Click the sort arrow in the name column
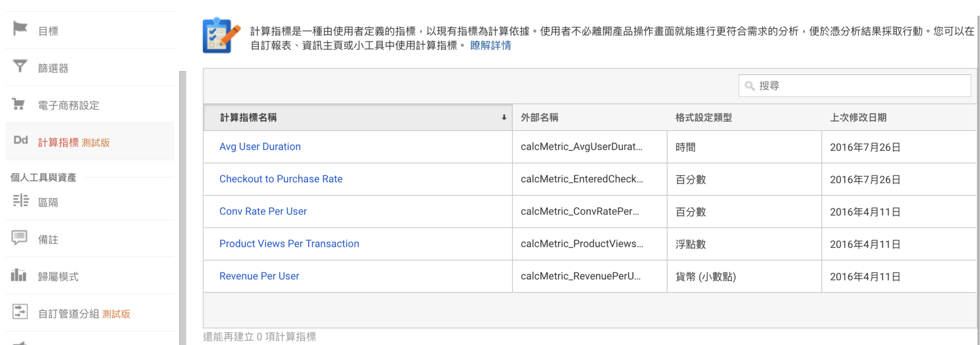 504,117
